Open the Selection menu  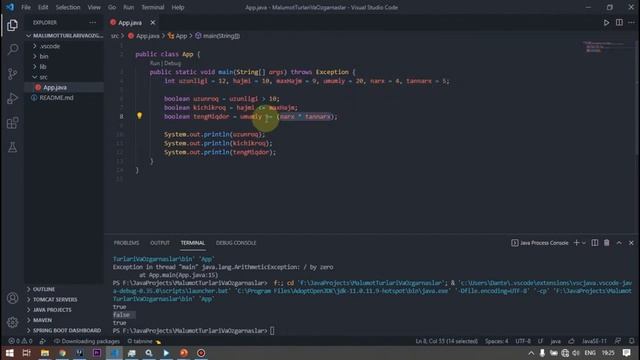pyautogui.click(x=68, y=7)
